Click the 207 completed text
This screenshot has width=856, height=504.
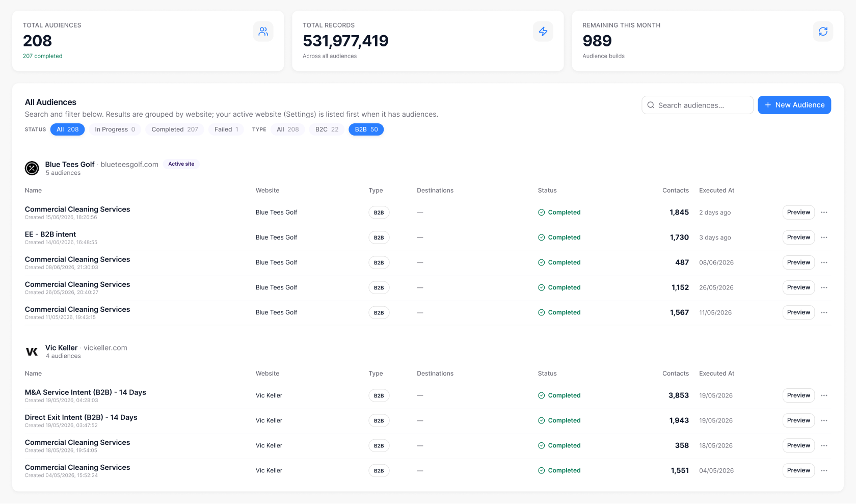pos(42,56)
